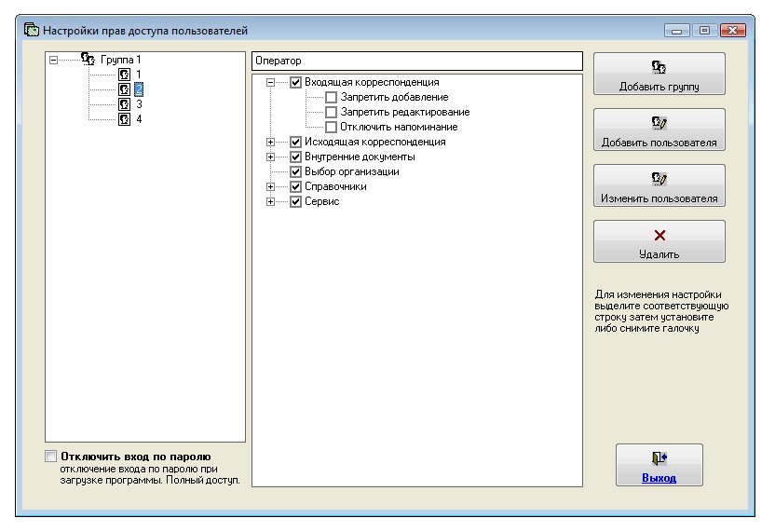Screen dimensions: 775x532
Task: Click the user icon next to user 3
Action: coord(125,104)
